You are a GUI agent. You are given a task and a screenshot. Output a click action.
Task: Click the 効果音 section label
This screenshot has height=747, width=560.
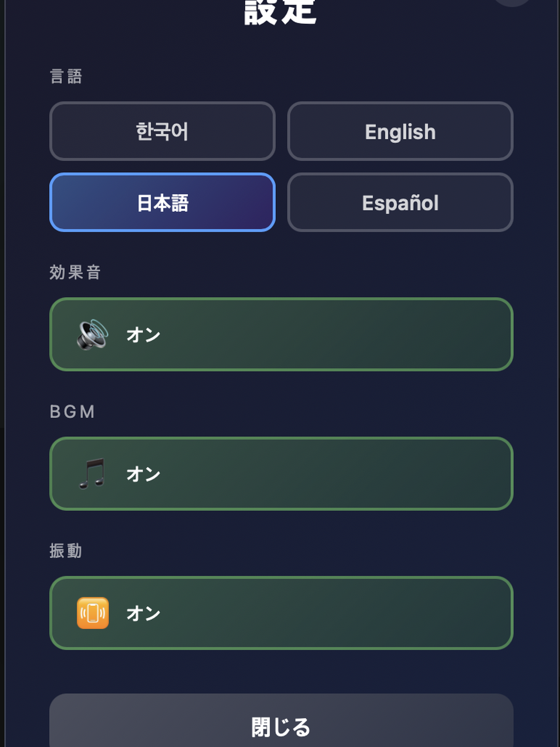click(x=75, y=272)
